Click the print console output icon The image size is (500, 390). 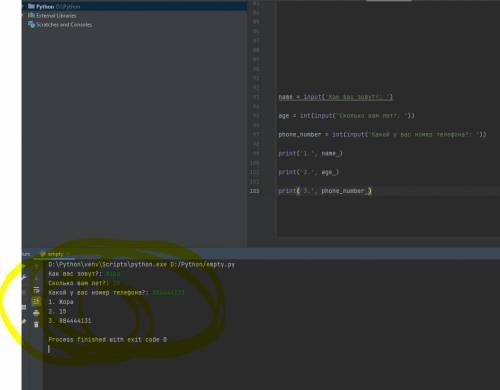click(36, 313)
